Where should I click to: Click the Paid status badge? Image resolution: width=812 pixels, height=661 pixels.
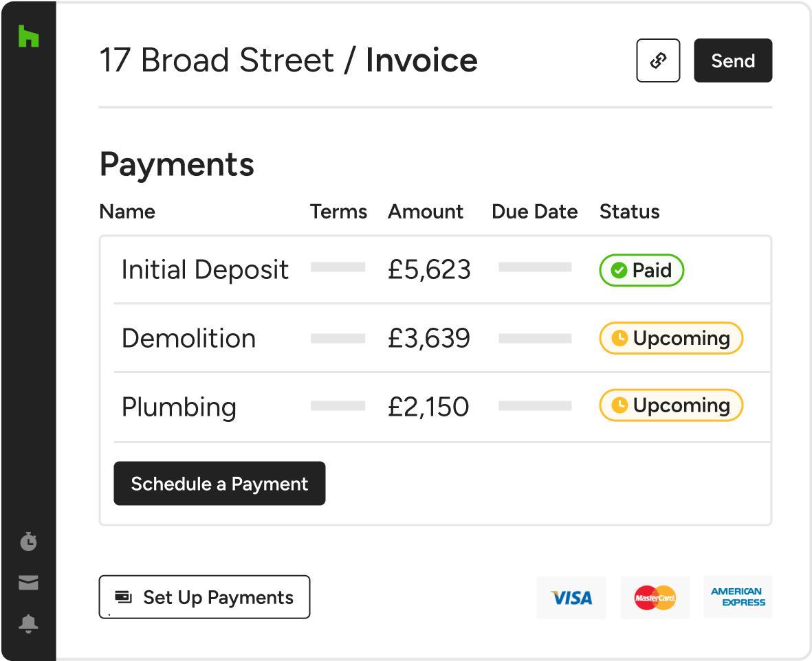(x=641, y=270)
